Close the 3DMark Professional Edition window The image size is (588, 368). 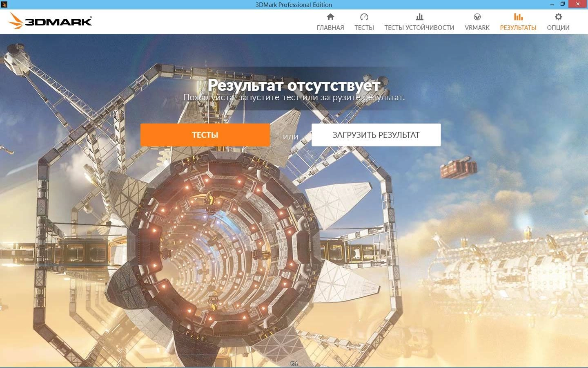[x=578, y=4]
